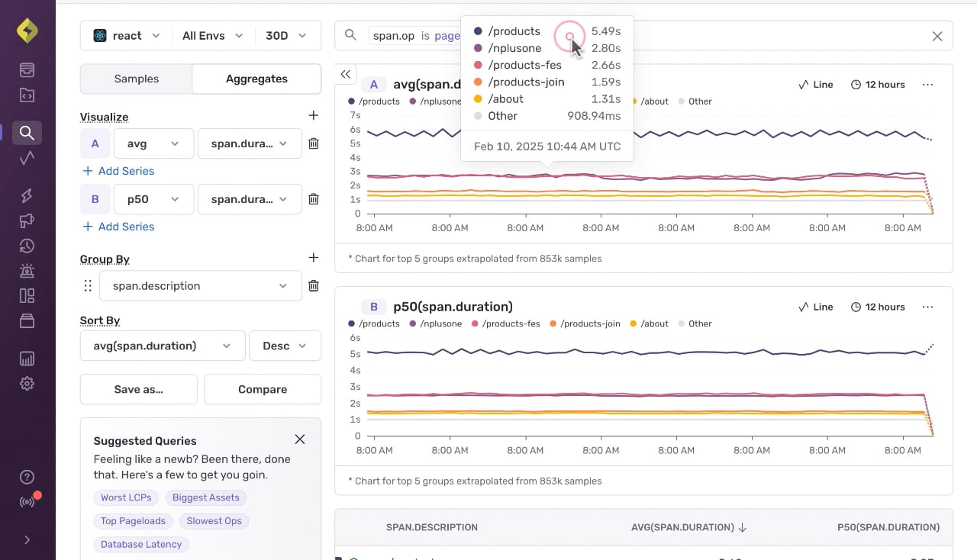This screenshot has width=977, height=560.
Task: Open the react project dropdown
Action: pyautogui.click(x=127, y=36)
